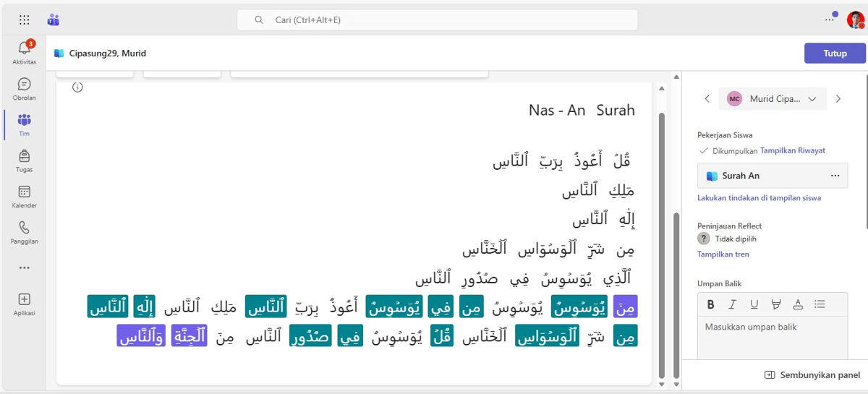Open the Tampilkan Riwayat link

coord(792,150)
